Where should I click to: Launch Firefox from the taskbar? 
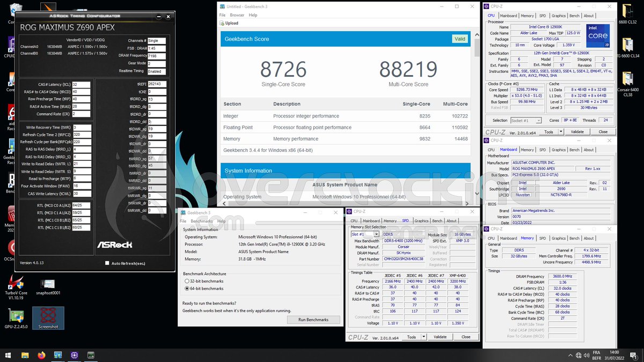pyautogui.click(x=42, y=354)
